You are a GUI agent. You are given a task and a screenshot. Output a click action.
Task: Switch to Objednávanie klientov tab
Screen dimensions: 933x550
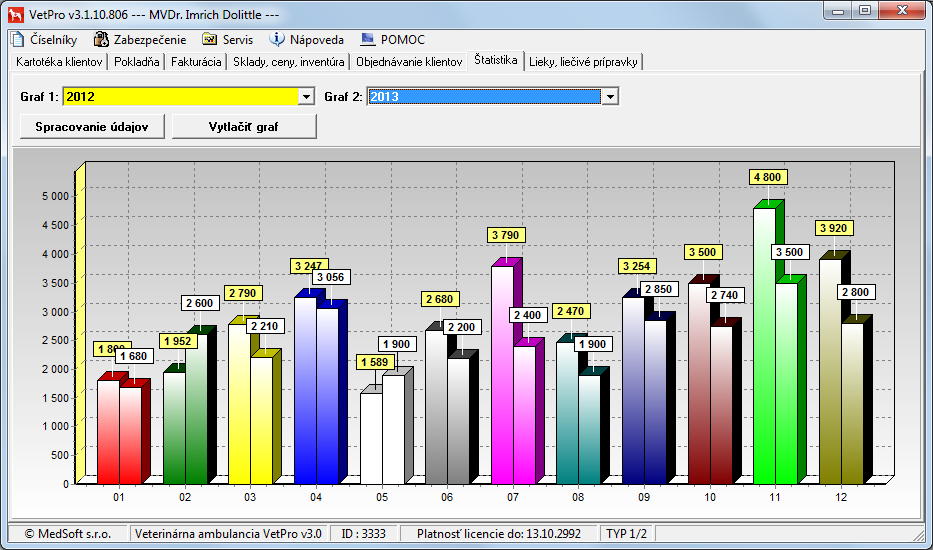click(x=409, y=62)
